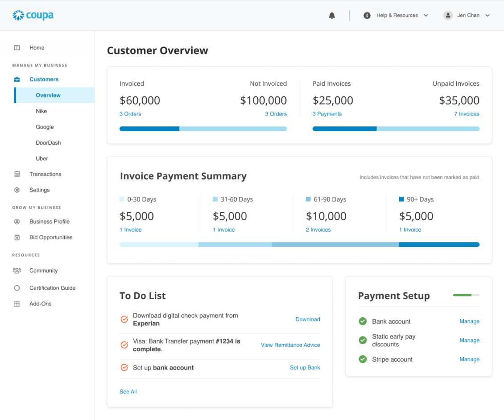This screenshot has height=420, width=504.
Task: Open the Jen Chan account menu
Action: 467,16
